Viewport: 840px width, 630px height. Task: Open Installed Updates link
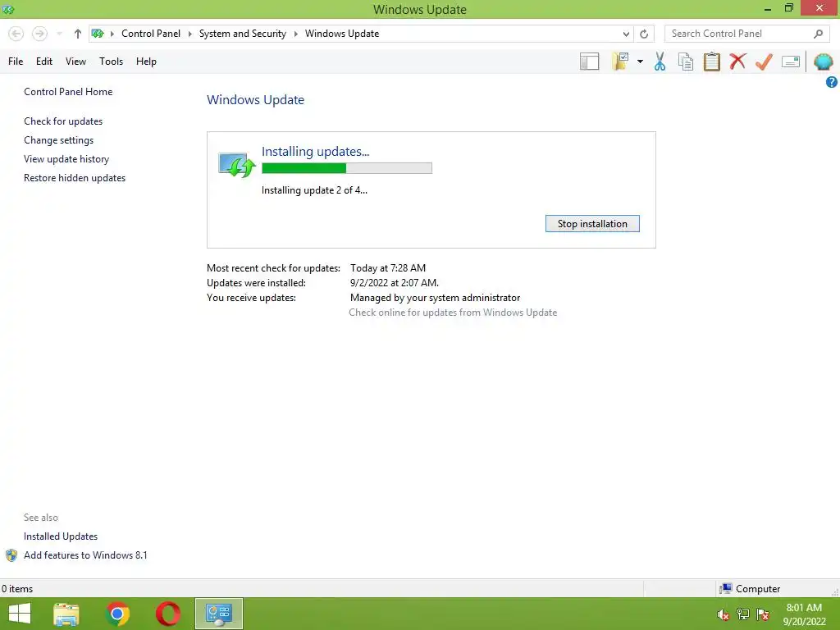[x=61, y=536]
